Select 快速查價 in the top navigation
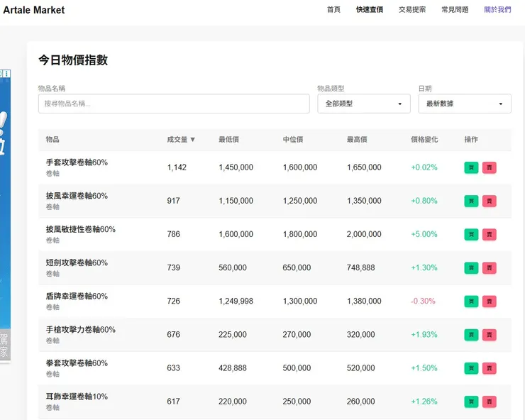The width and height of the screenshot is (525, 420). [x=370, y=10]
